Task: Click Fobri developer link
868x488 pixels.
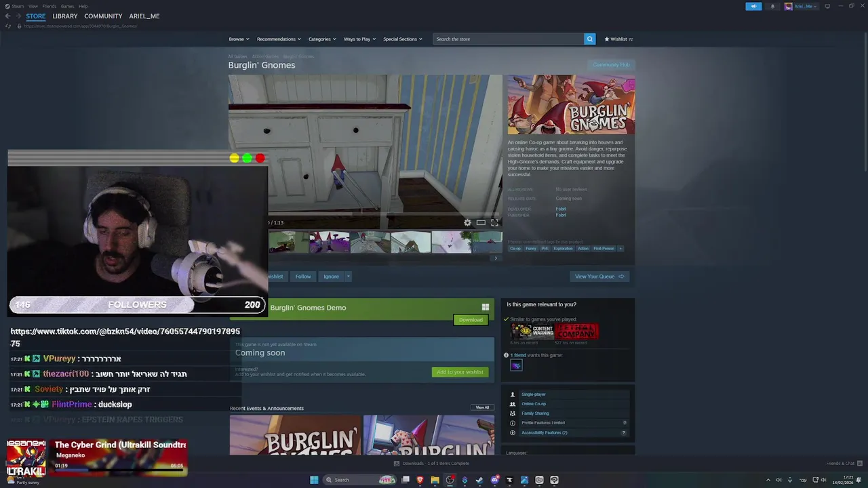Action: point(561,209)
